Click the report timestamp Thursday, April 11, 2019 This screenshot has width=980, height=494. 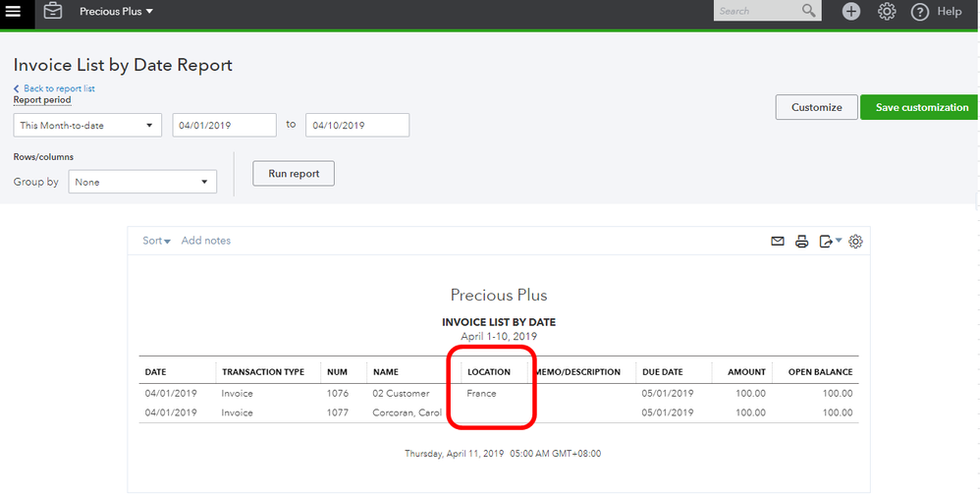(503, 454)
